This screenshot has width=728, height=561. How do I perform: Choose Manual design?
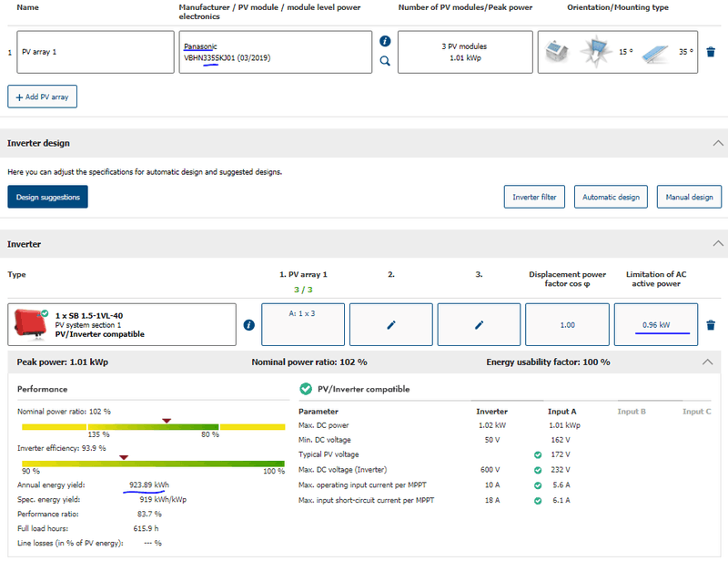(x=689, y=197)
